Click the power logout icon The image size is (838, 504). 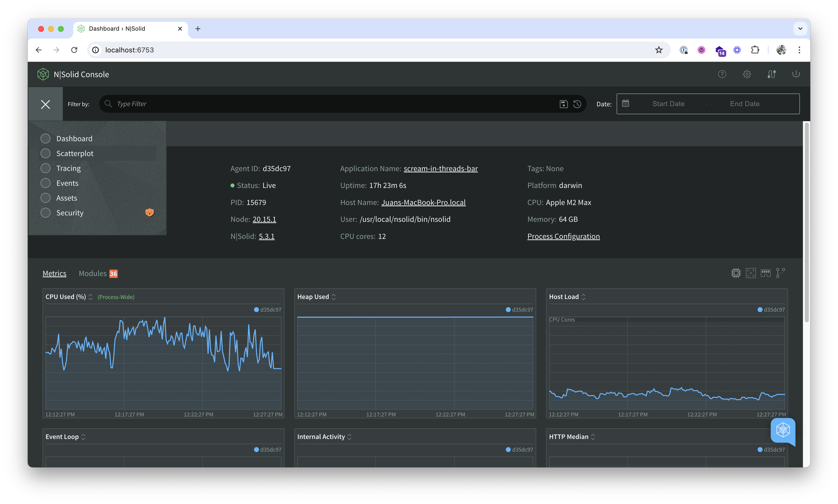coord(796,74)
